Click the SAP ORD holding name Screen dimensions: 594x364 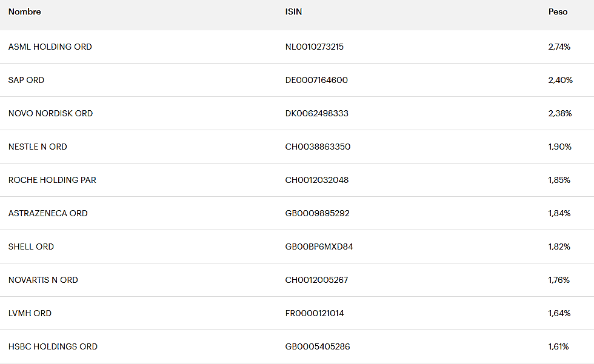click(26, 80)
